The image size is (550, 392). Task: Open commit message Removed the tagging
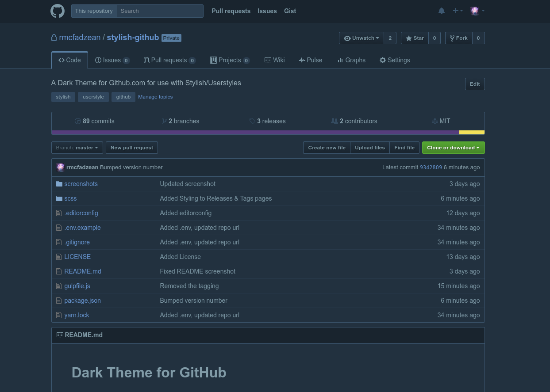[189, 286]
